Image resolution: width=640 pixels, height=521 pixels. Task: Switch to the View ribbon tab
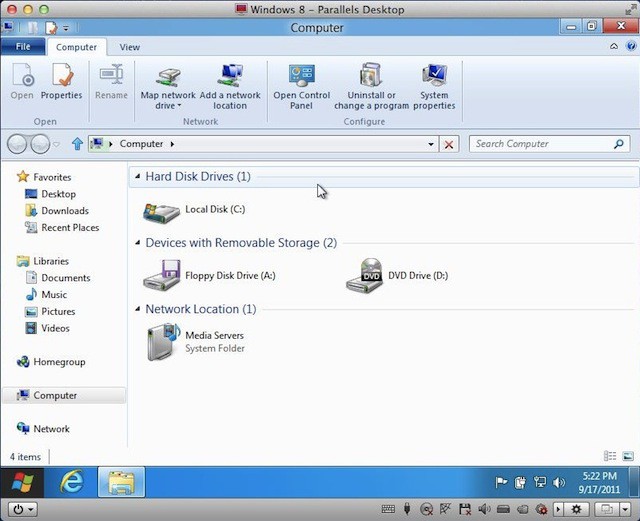coord(130,47)
